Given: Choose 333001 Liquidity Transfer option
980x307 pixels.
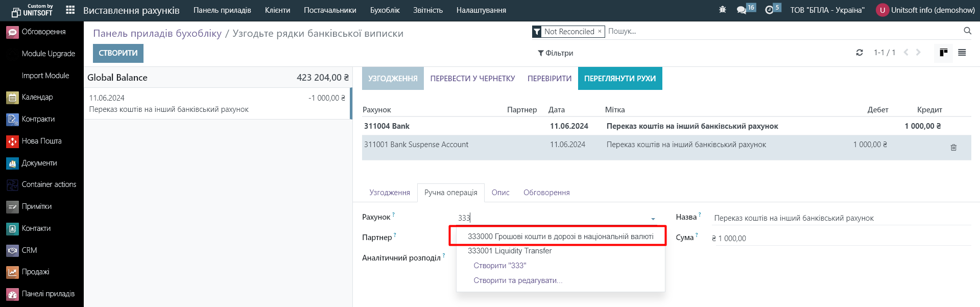Looking at the screenshot, I should tap(509, 251).
